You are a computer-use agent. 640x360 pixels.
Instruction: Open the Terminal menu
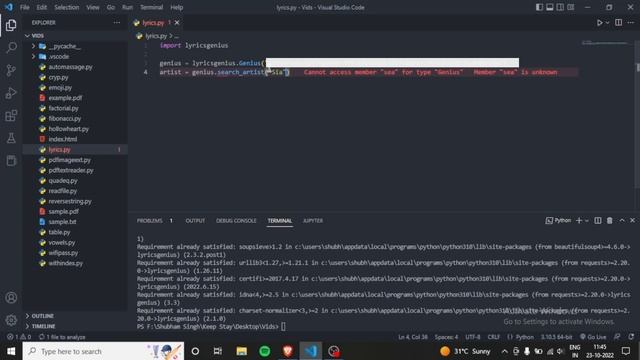pos(151,7)
